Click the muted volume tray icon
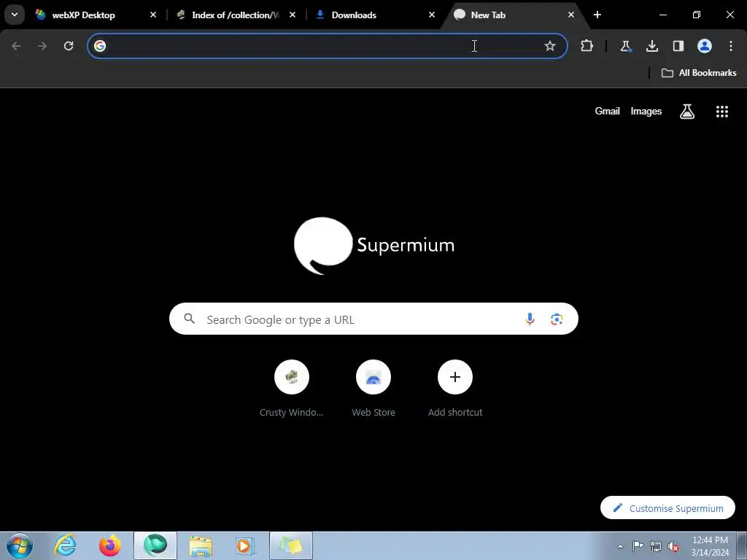 tap(673, 546)
